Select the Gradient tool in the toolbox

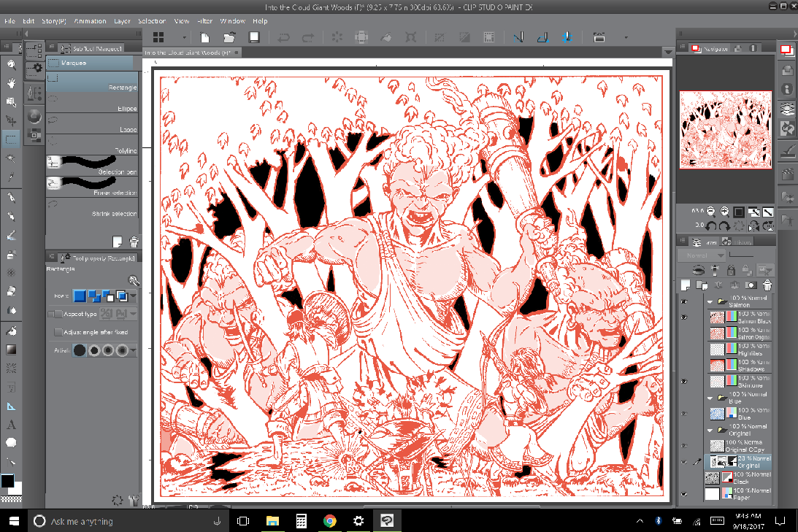tap(11, 350)
